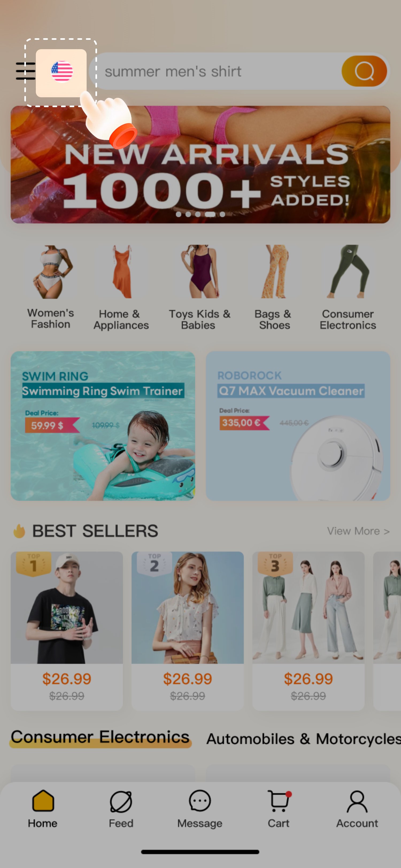Open the New Arrivals banner

tap(200, 164)
